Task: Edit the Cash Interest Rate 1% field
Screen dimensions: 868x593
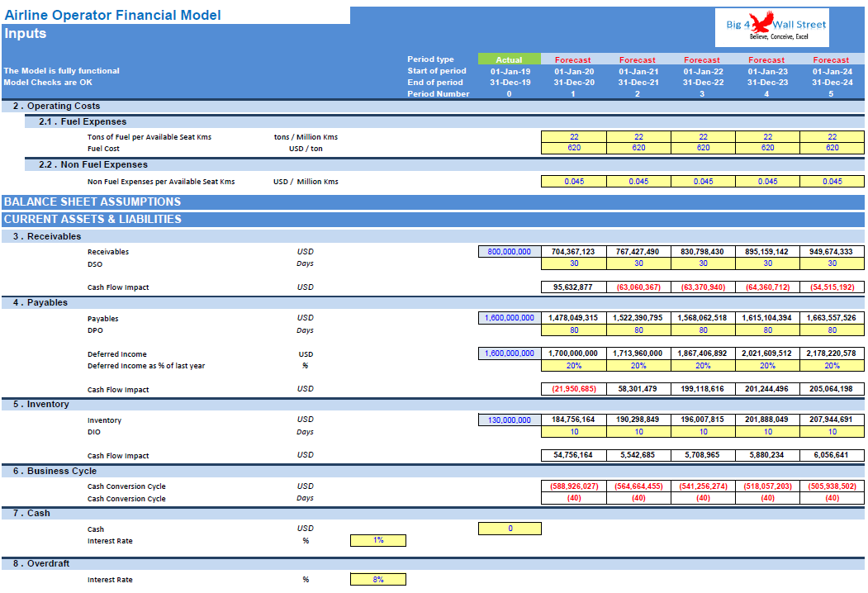Action: point(377,540)
